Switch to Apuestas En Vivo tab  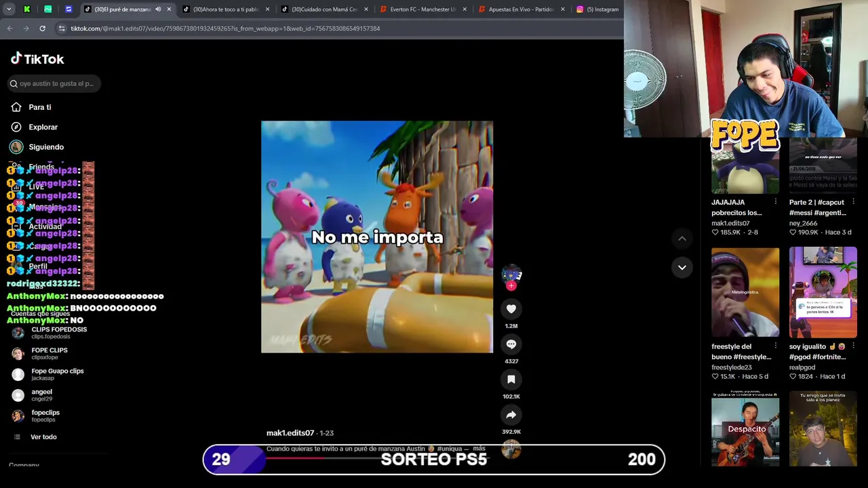[521, 9]
